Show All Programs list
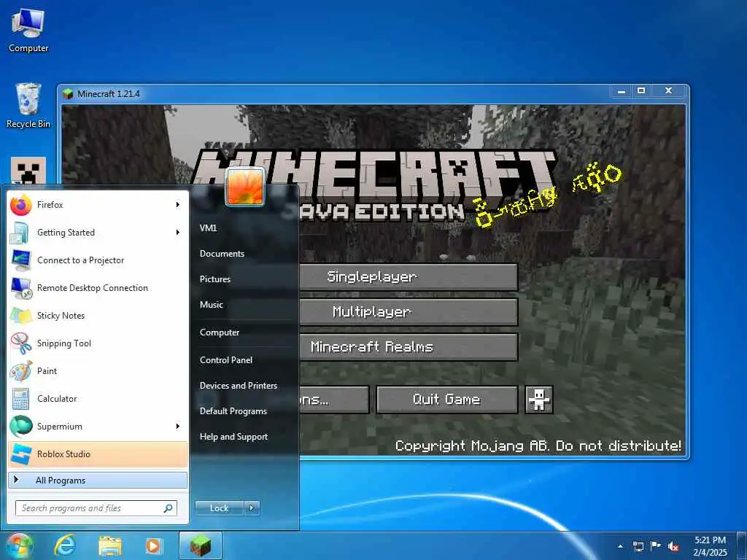The image size is (747, 560). [x=98, y=480]
